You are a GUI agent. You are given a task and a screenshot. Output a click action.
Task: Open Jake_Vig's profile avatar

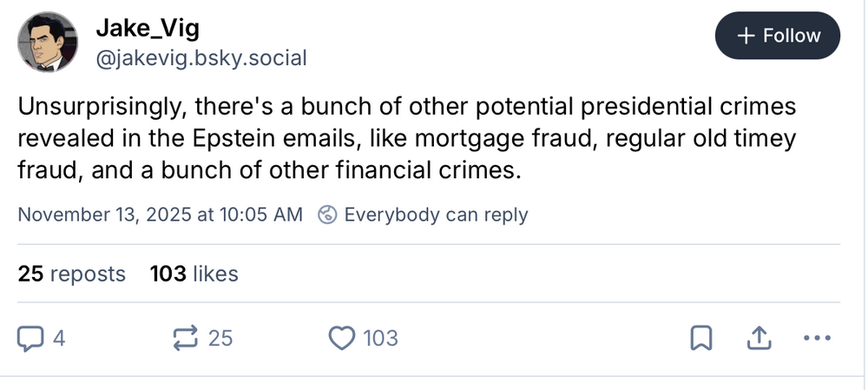click(x=48, y=42)
